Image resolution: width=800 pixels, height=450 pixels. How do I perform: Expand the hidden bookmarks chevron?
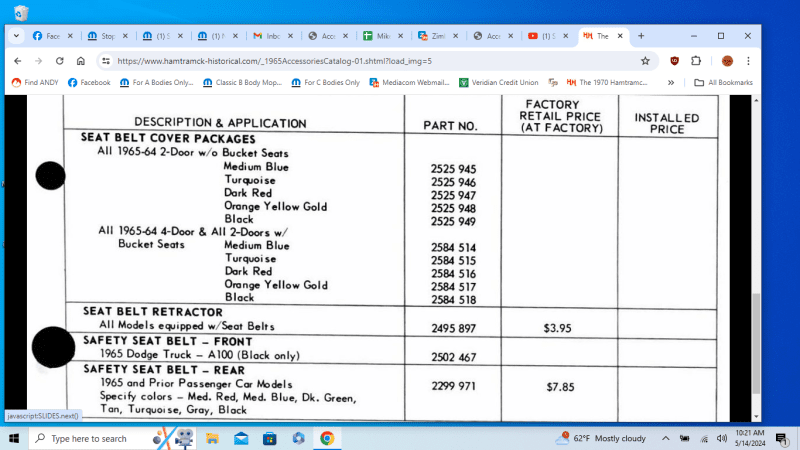pyautogui.click(x=671, y=83)
